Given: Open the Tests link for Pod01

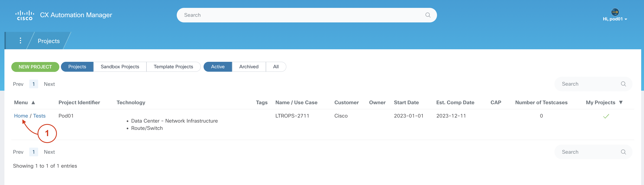Looking at the screenshot, I should pyautogui.click(x=39, y=116).
